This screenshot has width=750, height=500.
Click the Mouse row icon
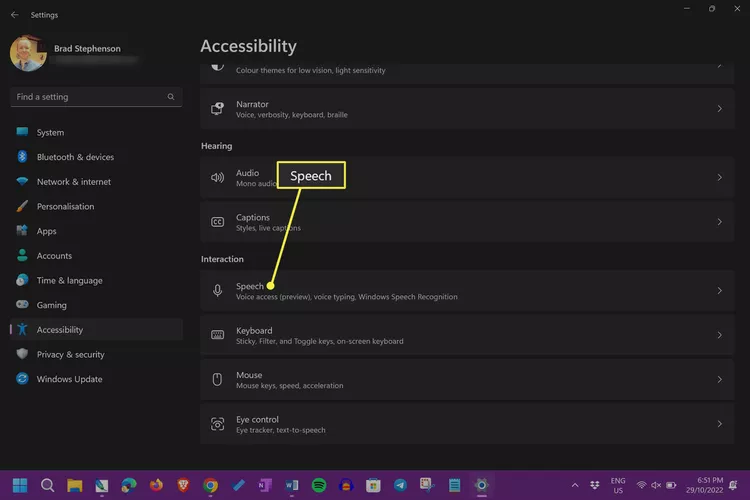tap(217, 379)
